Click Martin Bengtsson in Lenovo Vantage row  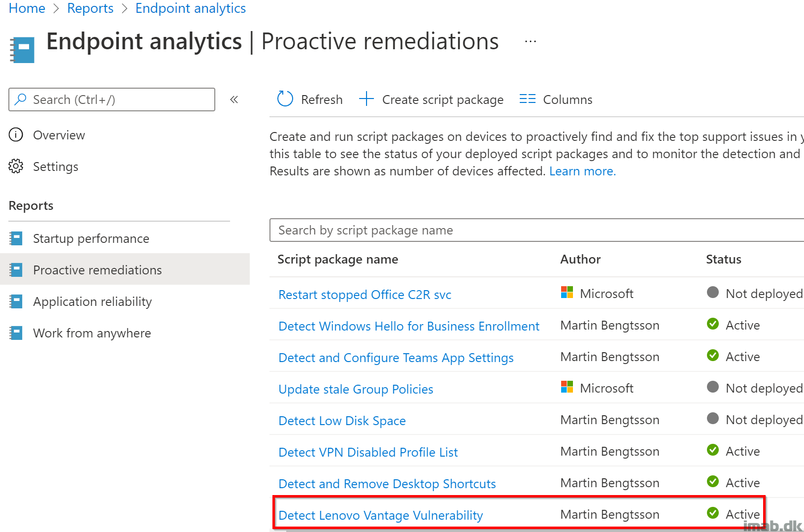609,514
